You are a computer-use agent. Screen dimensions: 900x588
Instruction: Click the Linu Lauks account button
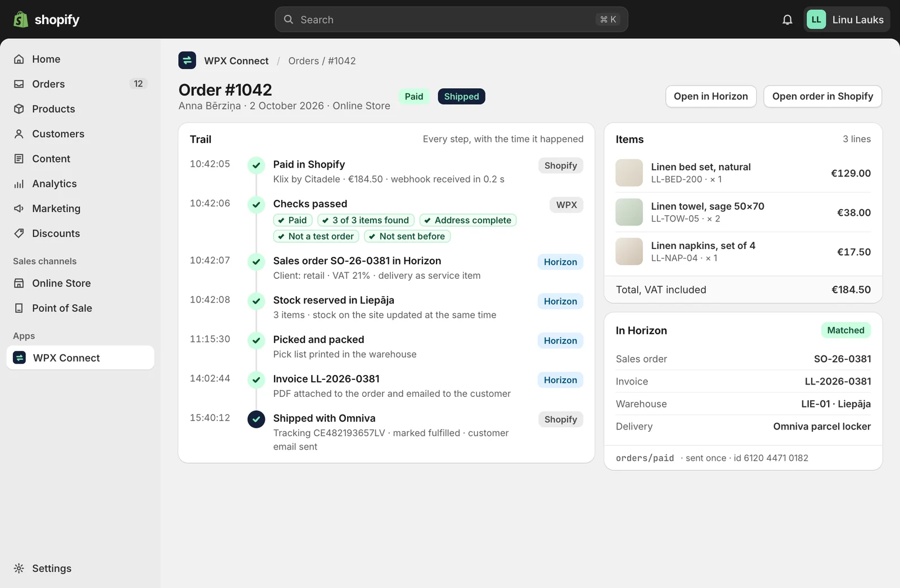click(x=847, y=20)
